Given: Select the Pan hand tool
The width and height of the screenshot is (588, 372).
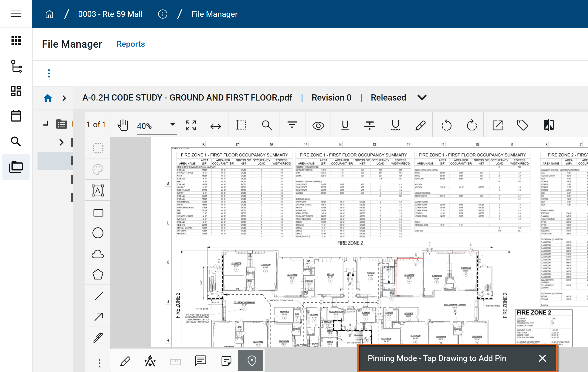Looking at the screenshot, I should pos(123,125).
